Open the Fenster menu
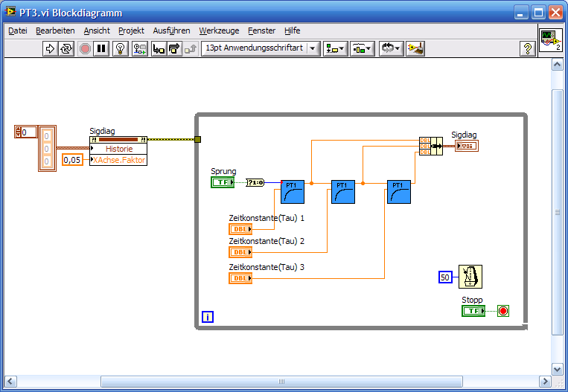Viewport: 568px width, 392px height. click(x=261, y=30)
